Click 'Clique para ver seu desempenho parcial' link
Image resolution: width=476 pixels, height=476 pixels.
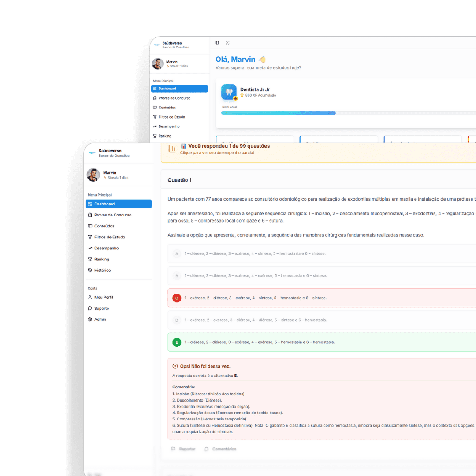pyautogui.click(x=217, y=153)
